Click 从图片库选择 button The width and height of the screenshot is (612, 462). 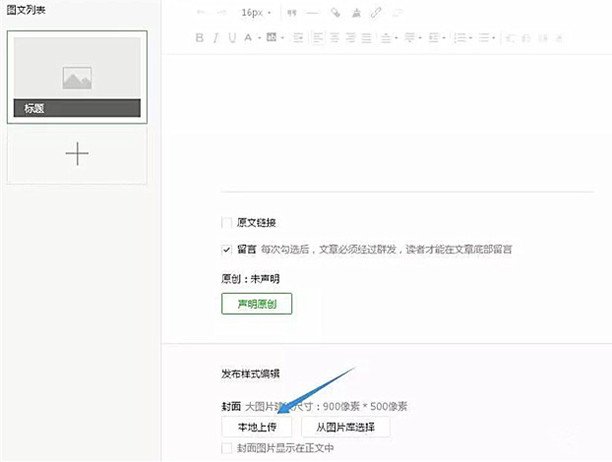(345, 427)
